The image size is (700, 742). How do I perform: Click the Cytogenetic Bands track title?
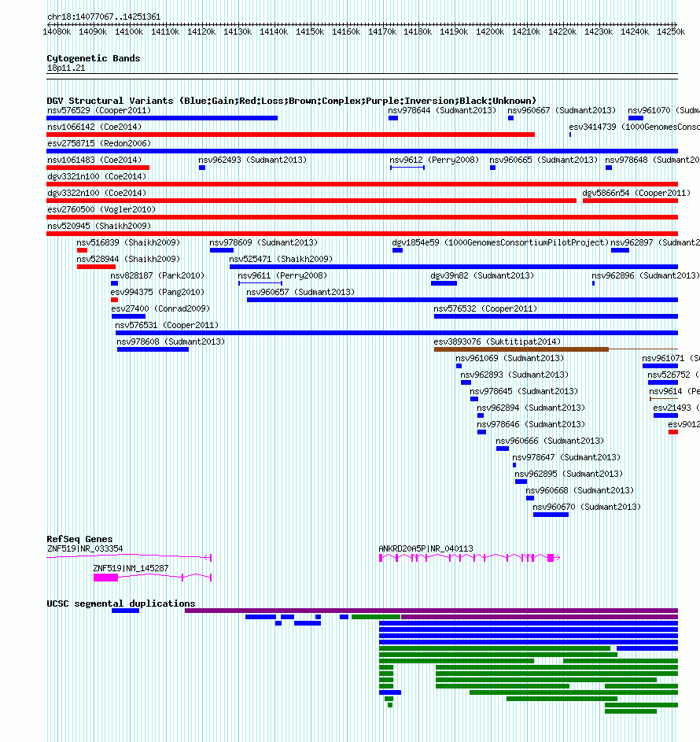click(x=93, y=58)
